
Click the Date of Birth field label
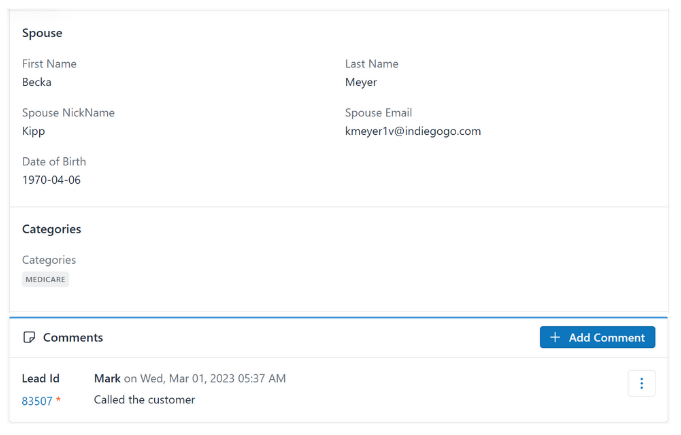(54, 161)
